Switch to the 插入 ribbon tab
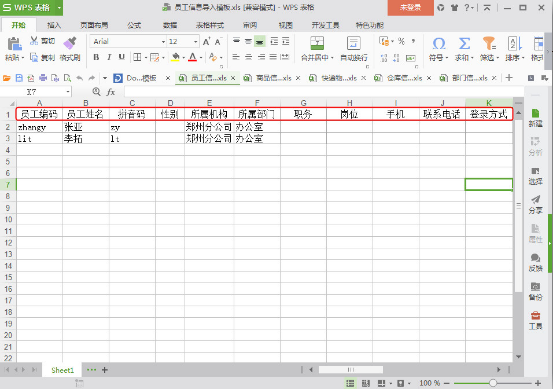Image resolution: width=554 pixels, height=390 pixels. (x=54, y=25)
